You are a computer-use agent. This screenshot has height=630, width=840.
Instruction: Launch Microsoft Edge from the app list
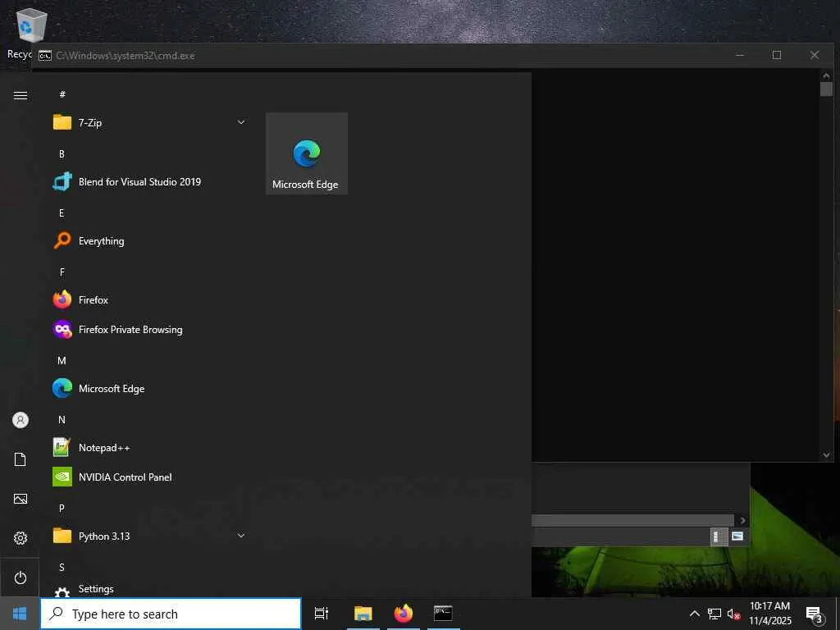point(149,388)
